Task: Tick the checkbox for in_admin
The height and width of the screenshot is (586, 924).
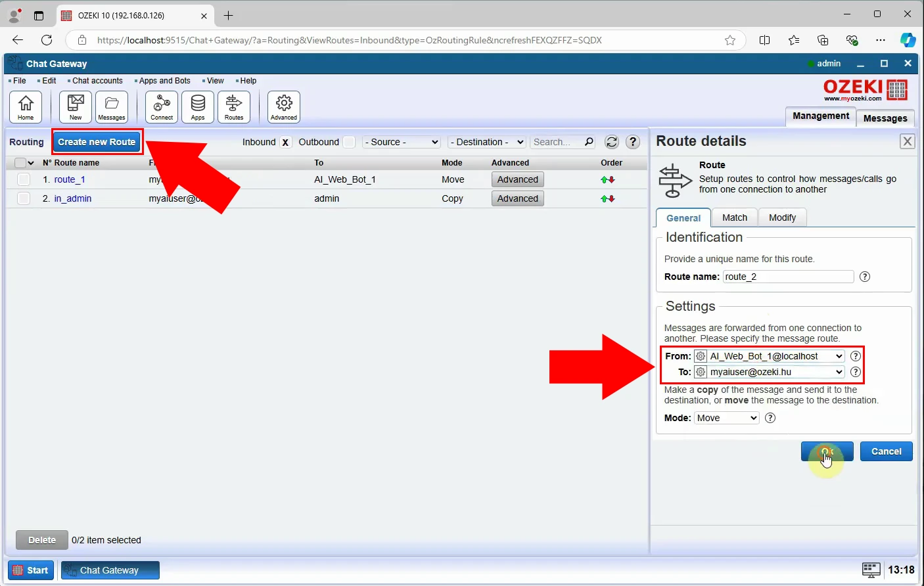Action: (24, 198)
